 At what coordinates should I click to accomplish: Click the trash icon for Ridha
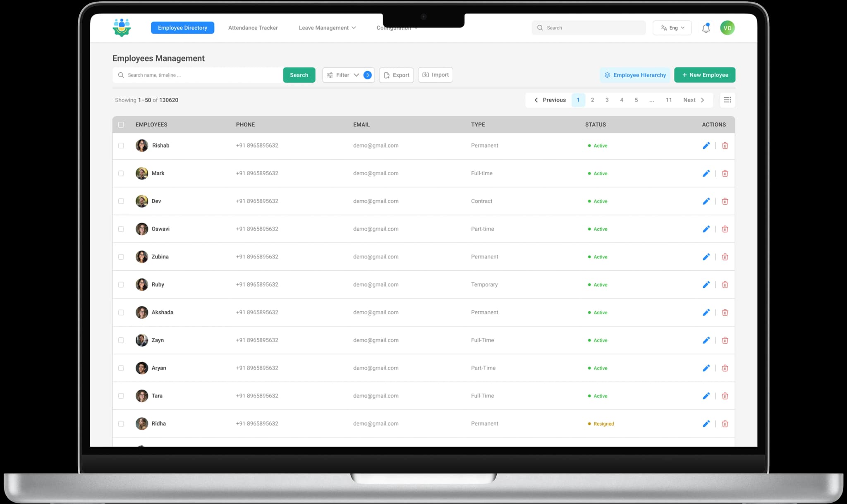725,423
